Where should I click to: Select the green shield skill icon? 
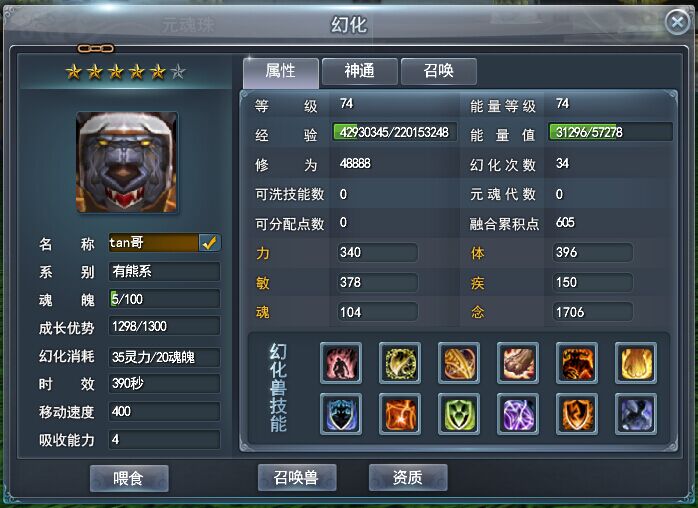459,414
